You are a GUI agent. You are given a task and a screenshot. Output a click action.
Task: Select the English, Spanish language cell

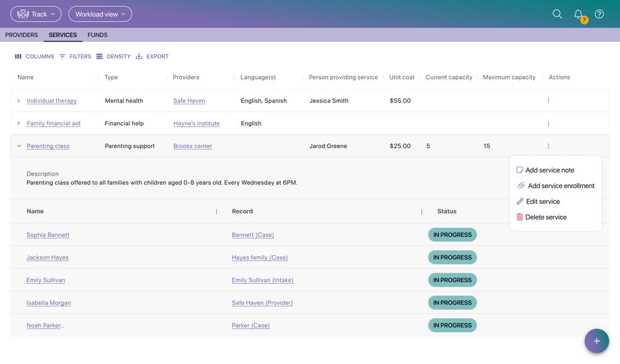[x=264, y=101]
